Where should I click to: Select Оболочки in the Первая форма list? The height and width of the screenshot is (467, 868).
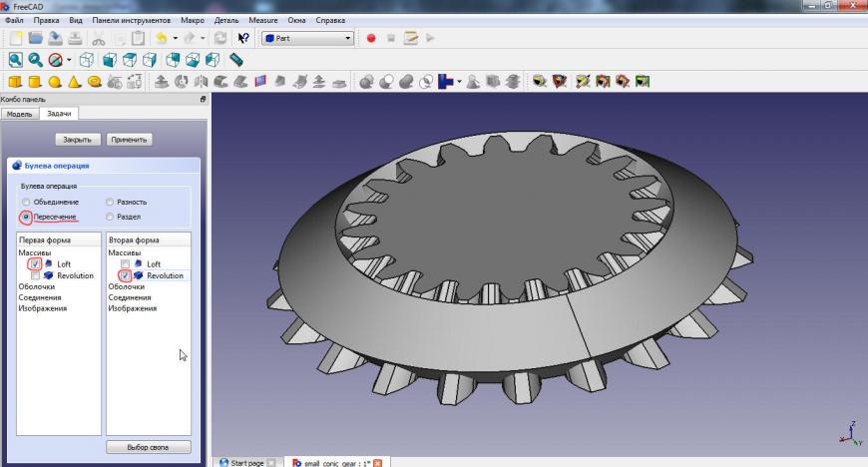[37, 287]
